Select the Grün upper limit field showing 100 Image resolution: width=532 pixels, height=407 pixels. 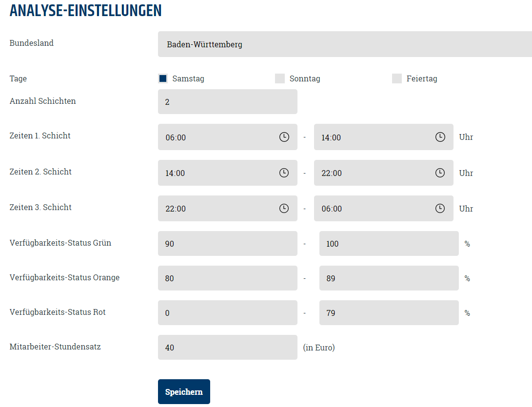pyautogui.click(x=389, y=244)
